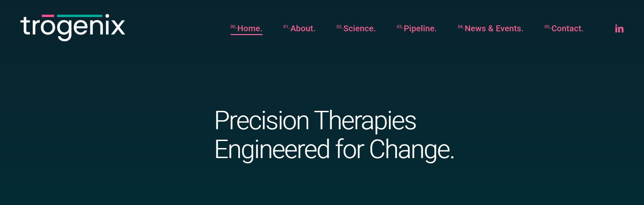The height and width of the screenshot is (205, 644).
Task: Open the LinkedIn icon link
Action: [x=619, y=28]
